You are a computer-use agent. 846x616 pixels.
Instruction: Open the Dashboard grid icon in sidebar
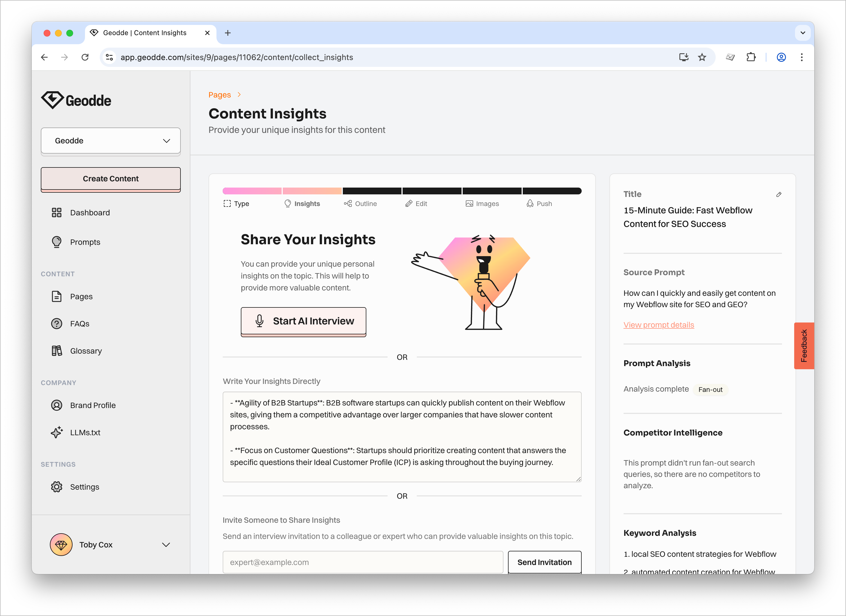(x=56, y=213)
